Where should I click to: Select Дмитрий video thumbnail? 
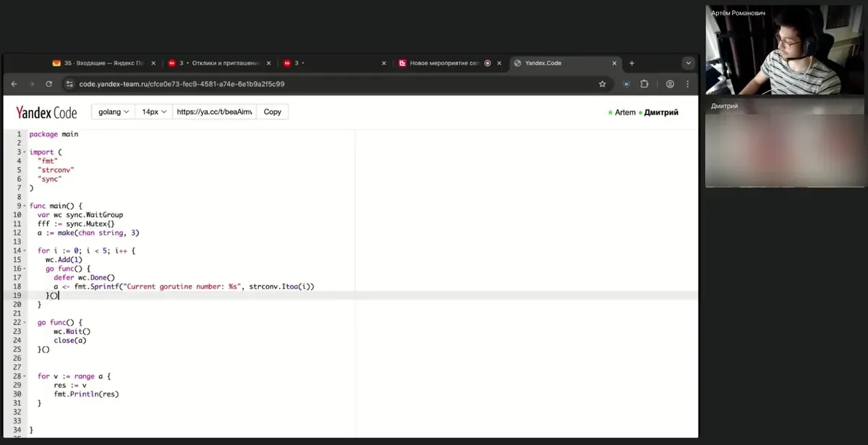pyautogui.click(x=785, y=143)
